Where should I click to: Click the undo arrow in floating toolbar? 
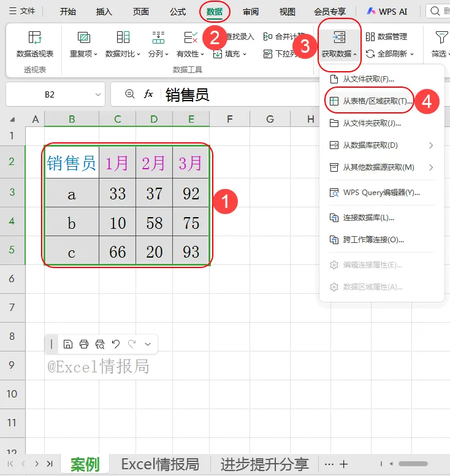(116, 344)
